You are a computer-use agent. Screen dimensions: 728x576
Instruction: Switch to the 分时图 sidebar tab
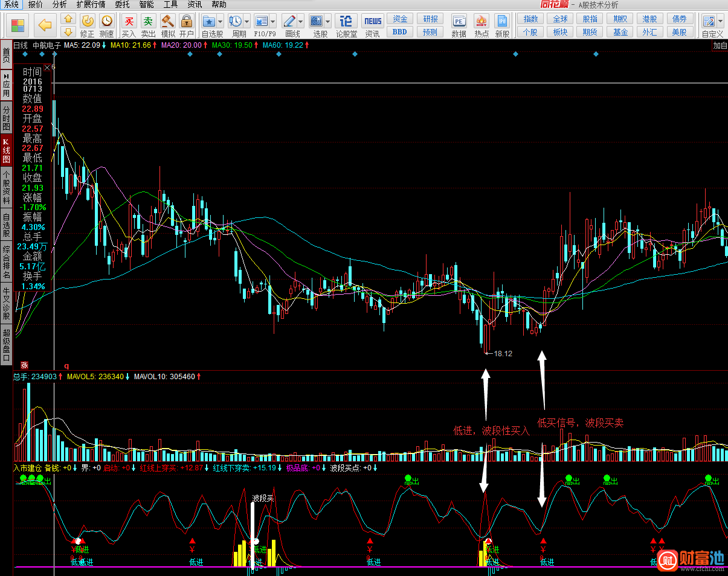click(x=6, y=118)
